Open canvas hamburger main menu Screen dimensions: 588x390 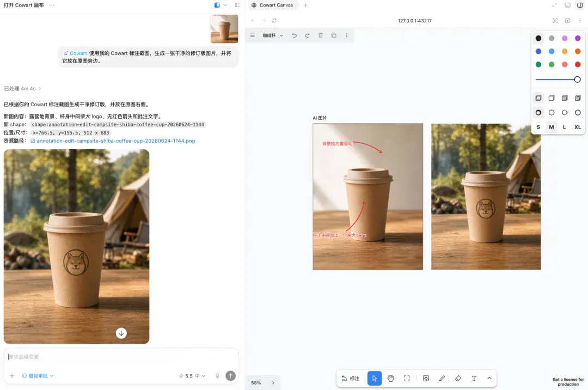pyautogui.click(x=253, y=35)
